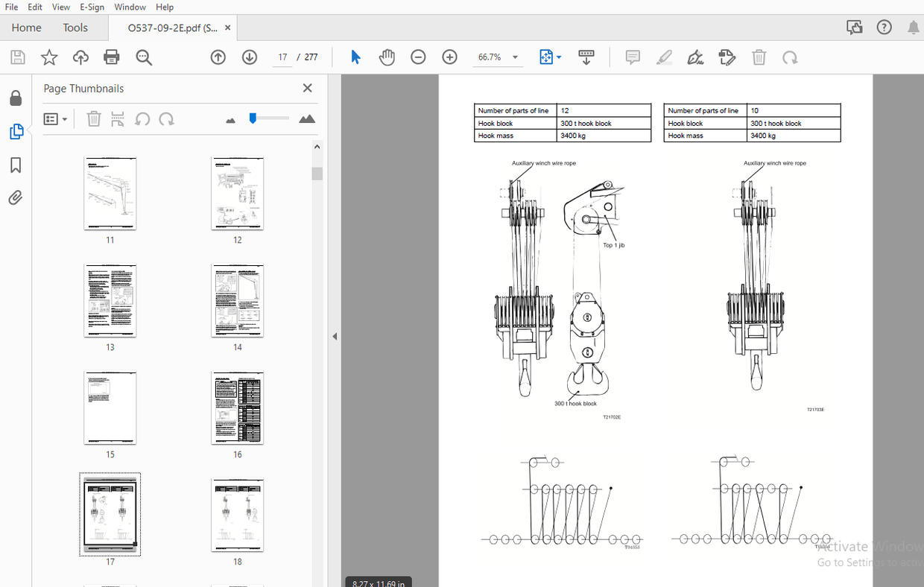Viewport: 924px width, 587px height.
Task: Go to the previous page arrow
Action: click(x=218, y=57)
